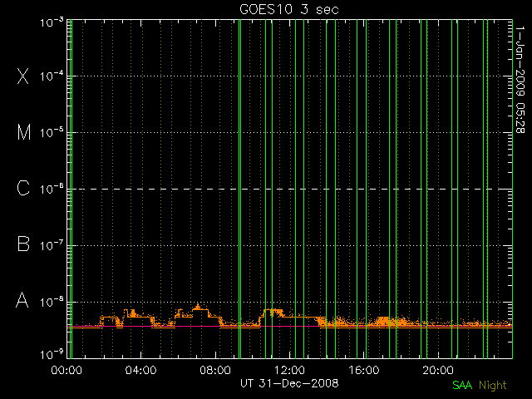
Task: Click the orange flux bump near 11:00
Action: click(x=273, y=313)
